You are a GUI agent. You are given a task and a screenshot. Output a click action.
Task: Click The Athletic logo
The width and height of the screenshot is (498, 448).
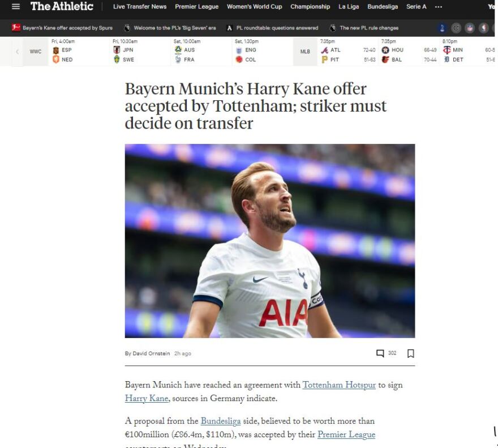(62, 6)
